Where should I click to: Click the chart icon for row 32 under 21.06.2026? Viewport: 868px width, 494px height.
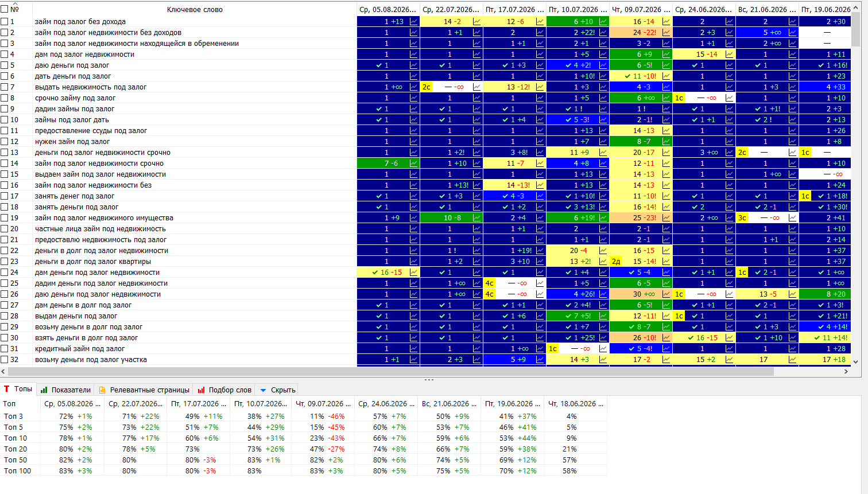point(793,359)
